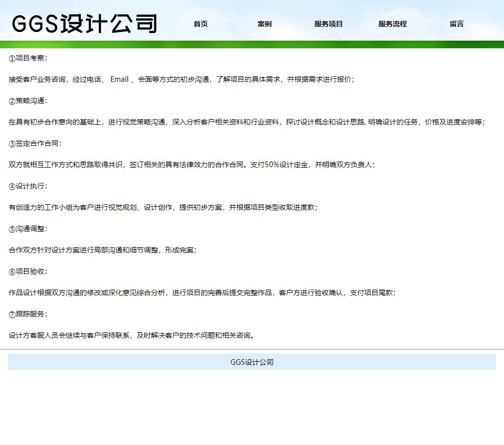Open the 服务流程 navigation link

[x=393, y=24]
